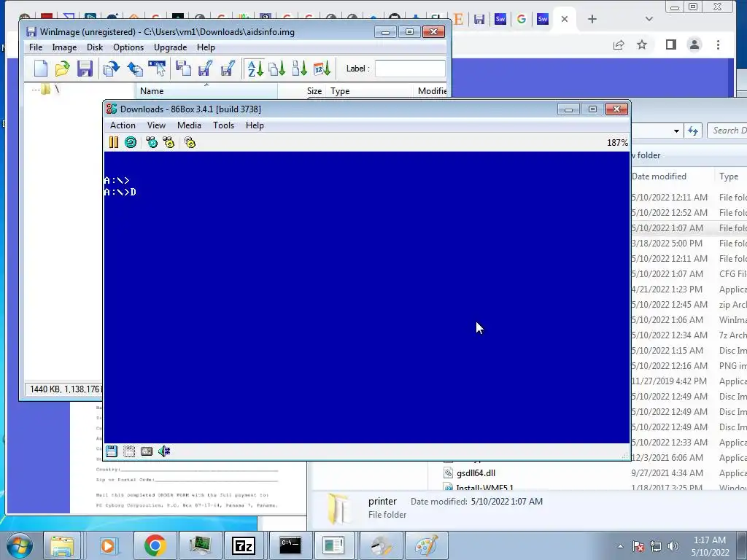Screen dimensions: 747x560
Task: Click WinImage Sort by name A-Z icon
Action: [255, 69]
